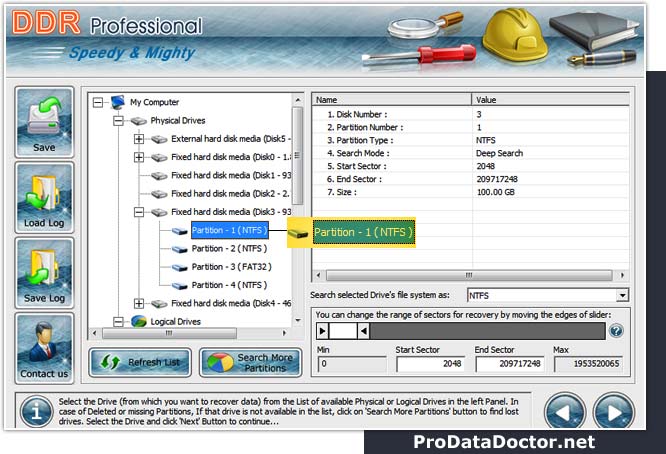Click tree panel scroll down arrow

coord(298,320)
